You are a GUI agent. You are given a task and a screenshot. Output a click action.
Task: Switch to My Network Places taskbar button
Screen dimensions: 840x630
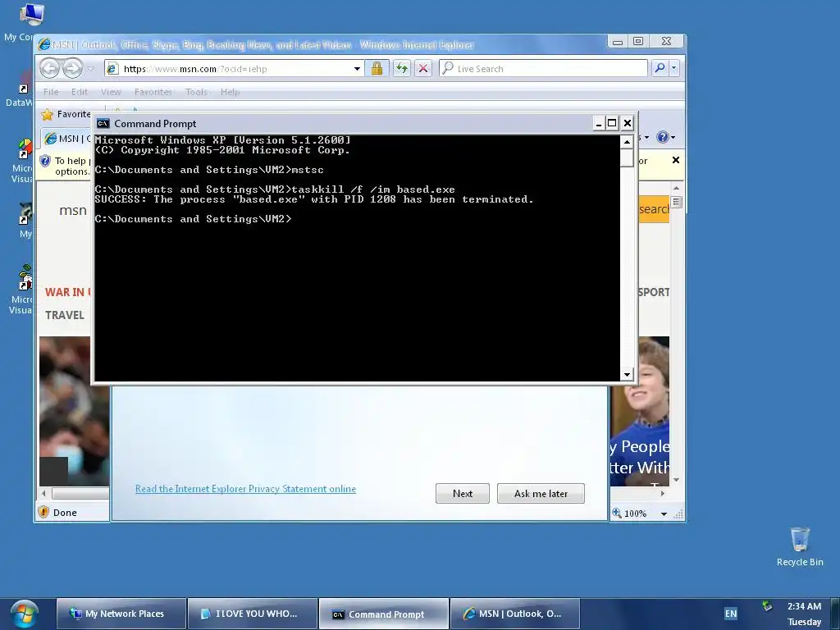[x=121, y=614]
